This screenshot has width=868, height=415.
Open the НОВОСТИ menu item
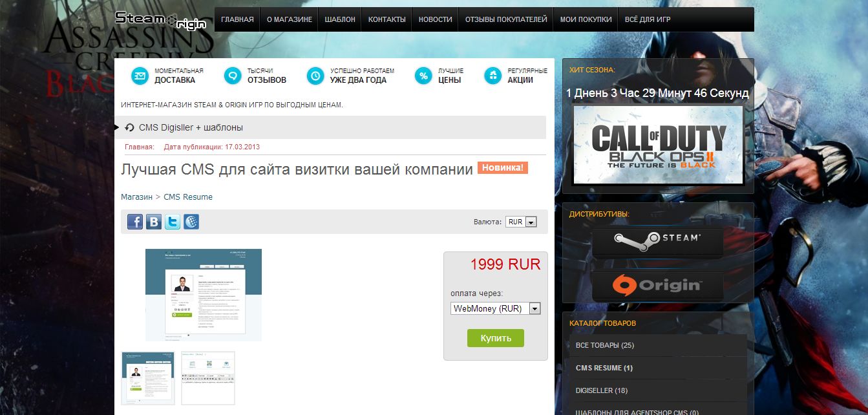[436, 19]
